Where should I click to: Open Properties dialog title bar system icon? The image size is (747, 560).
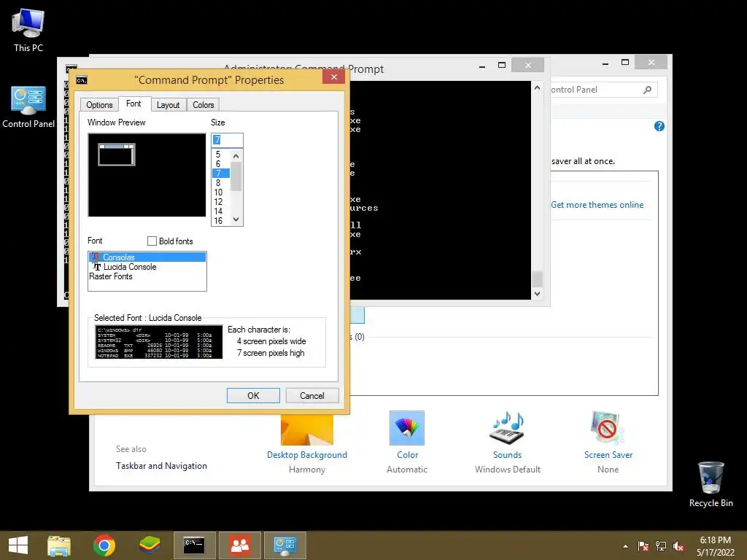(x=82, y=80)
